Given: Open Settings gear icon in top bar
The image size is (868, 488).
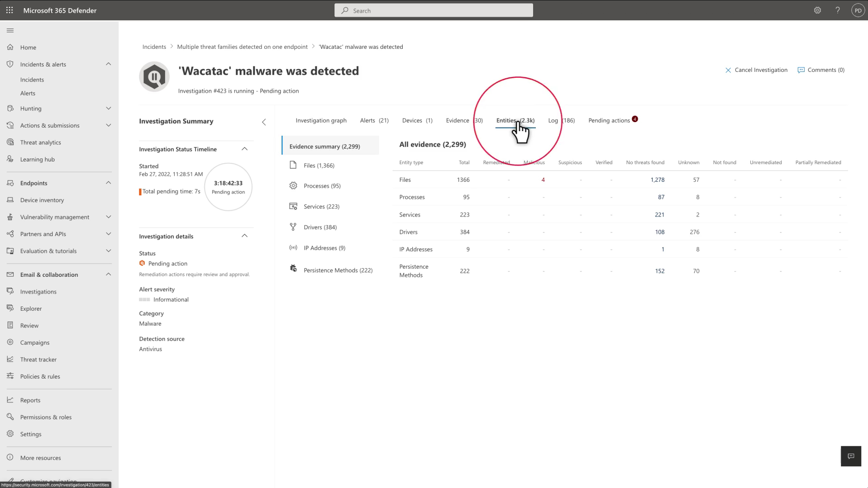Looking at the screenshot, I should (x=817, y=10).
